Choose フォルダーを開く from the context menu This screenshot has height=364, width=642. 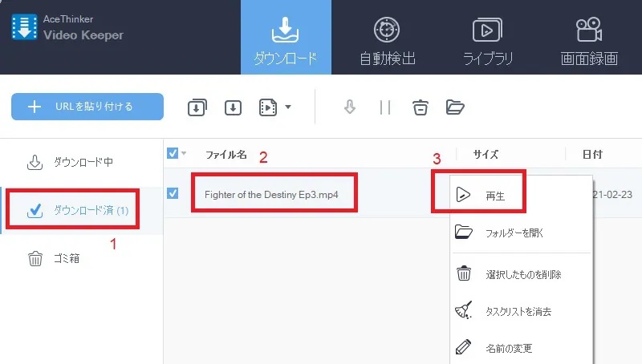pyautogui.click(x=521, y=233)
